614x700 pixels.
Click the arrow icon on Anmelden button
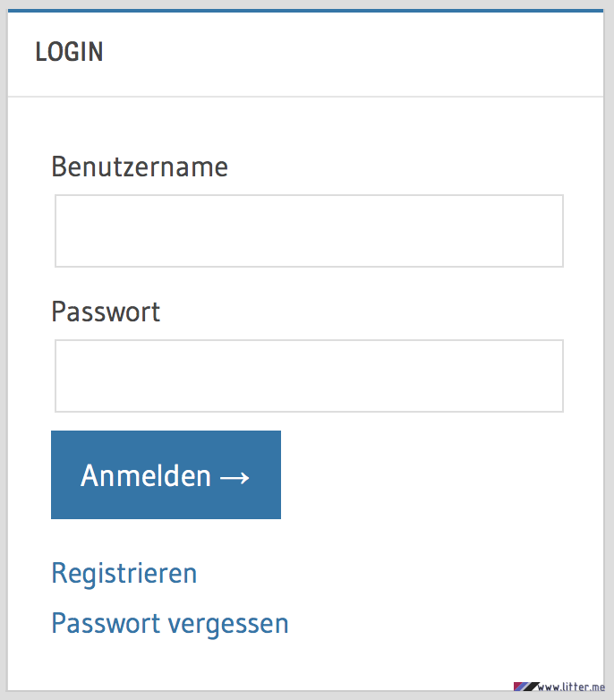pos(235,478)
